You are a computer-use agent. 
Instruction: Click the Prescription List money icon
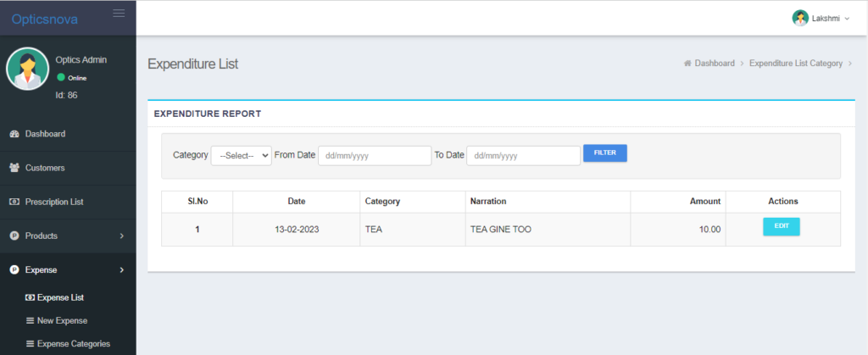(x=15, y=202)
